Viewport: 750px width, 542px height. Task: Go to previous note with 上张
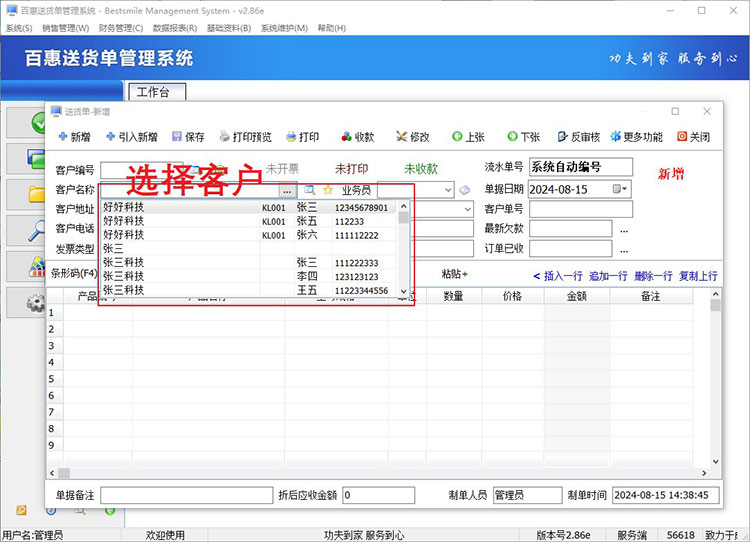click(x=468, y=137)
